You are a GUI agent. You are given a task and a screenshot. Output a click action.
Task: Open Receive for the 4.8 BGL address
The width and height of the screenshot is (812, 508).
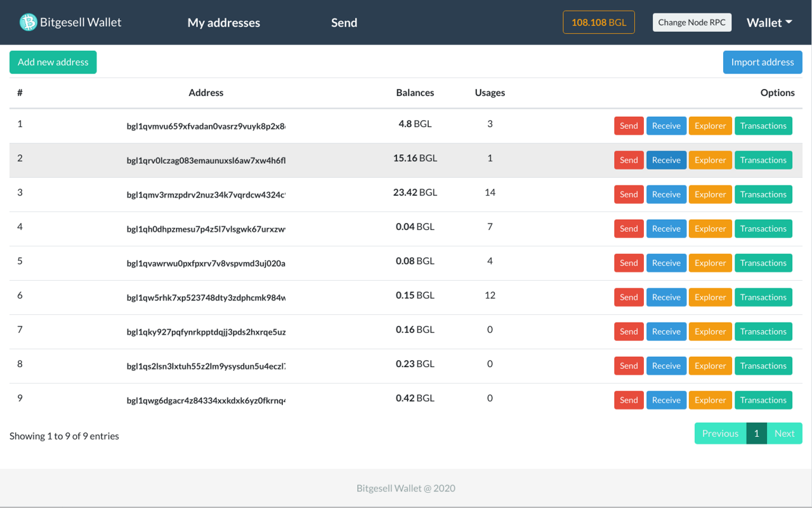[x=666, y=126]
